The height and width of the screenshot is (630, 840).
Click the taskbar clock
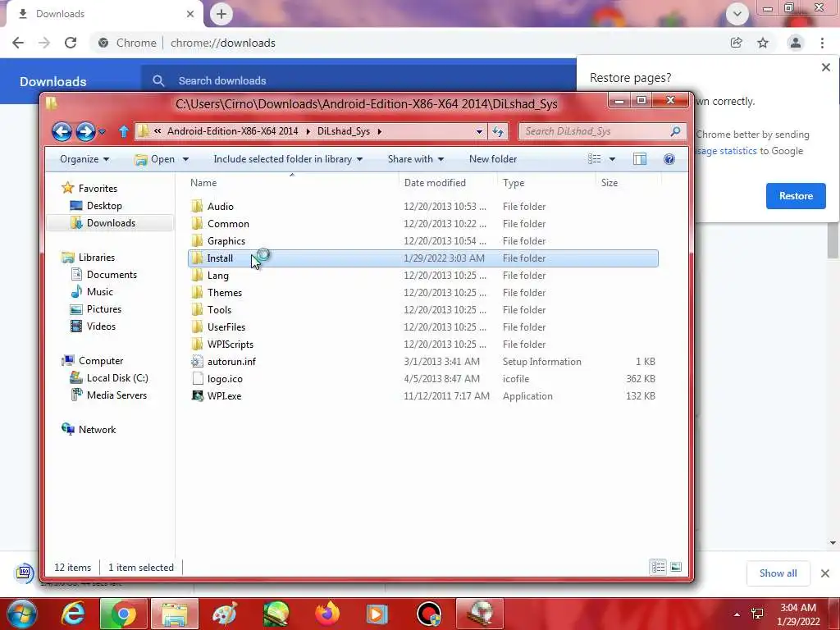click(x=798, y=614)
